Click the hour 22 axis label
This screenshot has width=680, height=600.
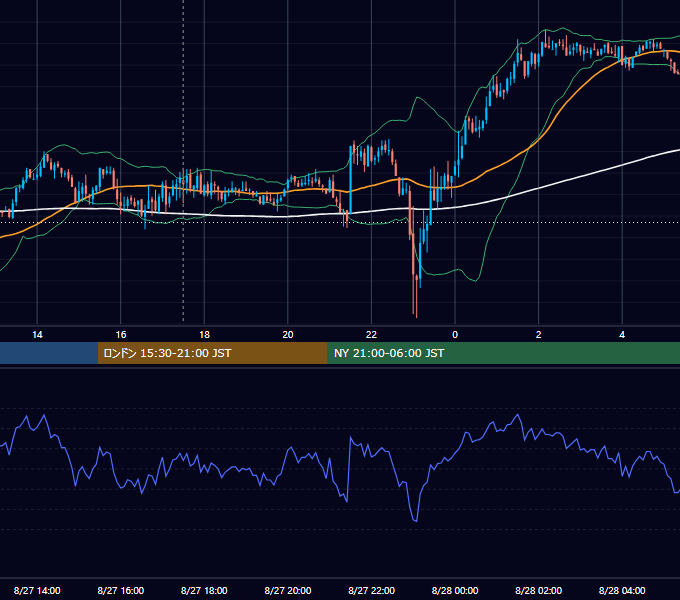[x=372, y=335]
